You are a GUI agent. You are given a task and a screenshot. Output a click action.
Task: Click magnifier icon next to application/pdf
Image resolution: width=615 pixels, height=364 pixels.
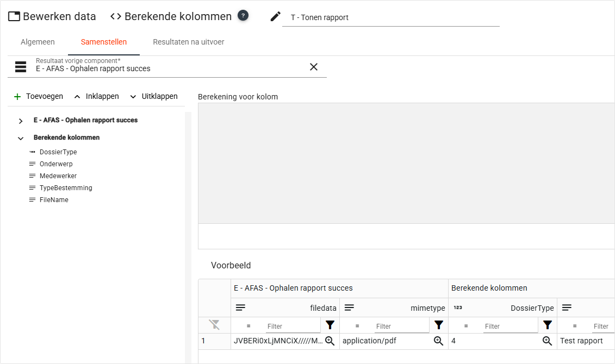tap(438, 341)
